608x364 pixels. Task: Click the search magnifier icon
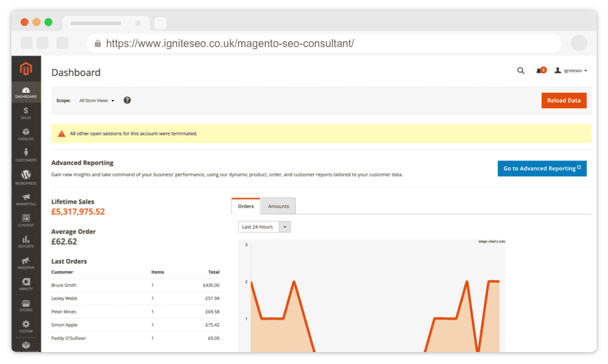pos(520,70)
